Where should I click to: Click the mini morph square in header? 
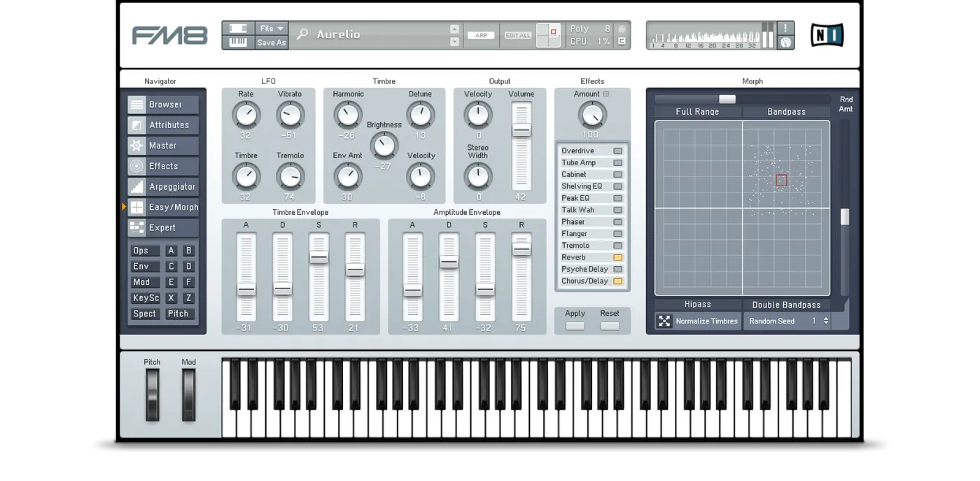point(549,35)
